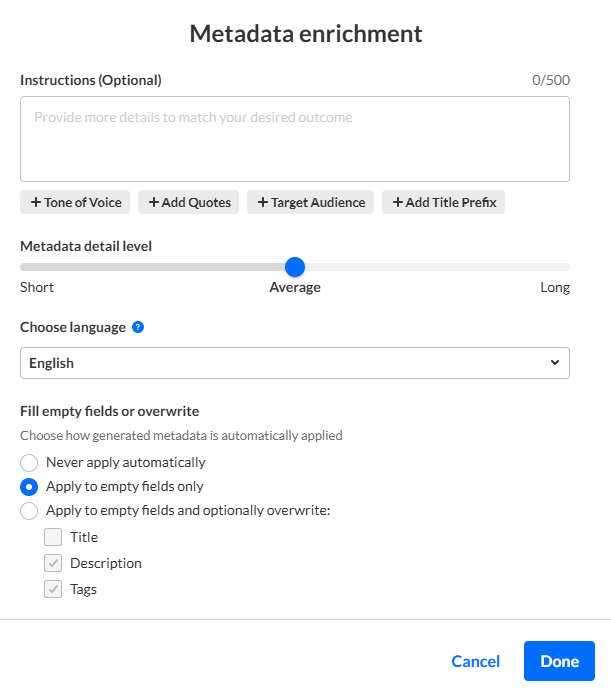Click the plus icon on Tone of Voice
The image size is (611, 694).
(x=36, y=202)
